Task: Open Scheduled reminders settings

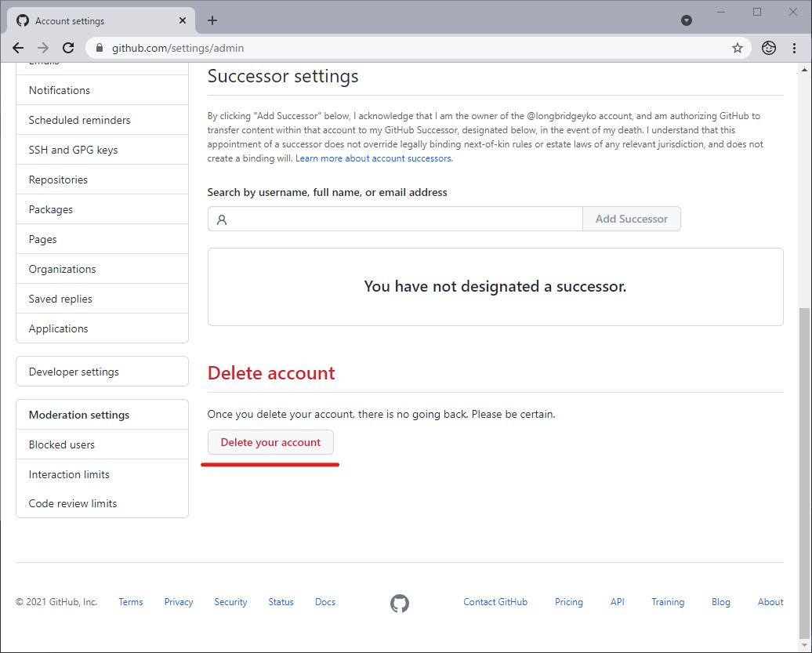Action: [x=102, y=120]
